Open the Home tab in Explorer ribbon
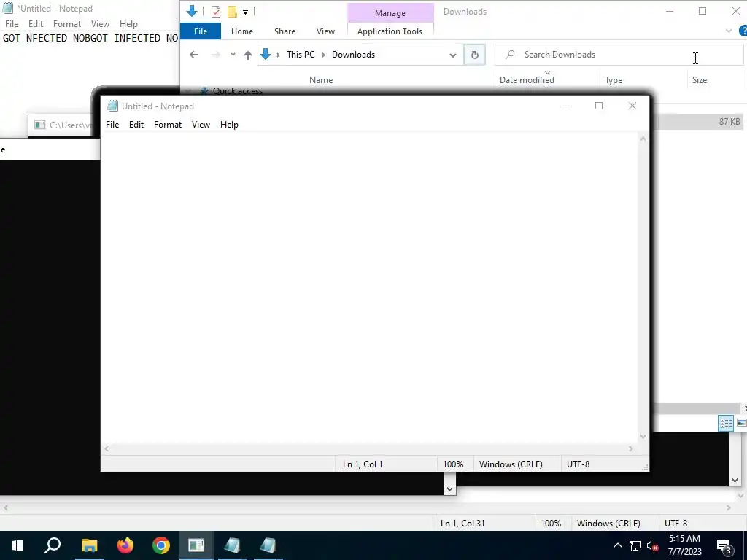 [242, 31]
